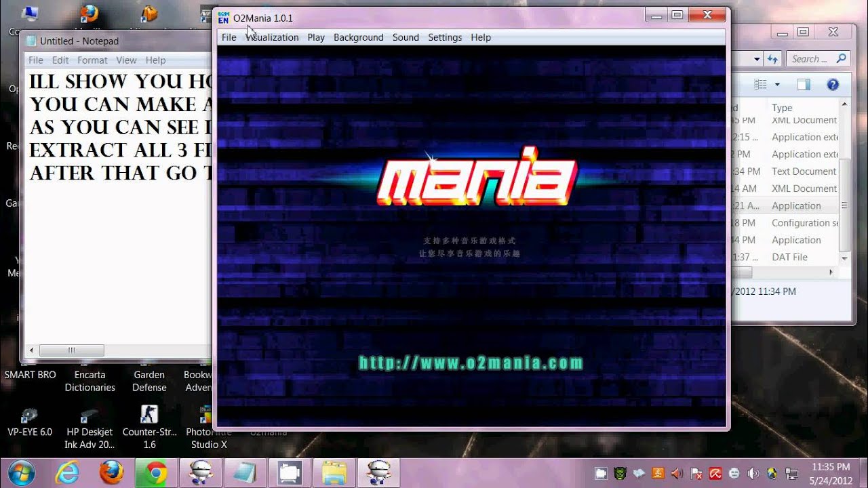Open the Windows Start menu
Screen dimensions: 868x488
pos(22,472)
